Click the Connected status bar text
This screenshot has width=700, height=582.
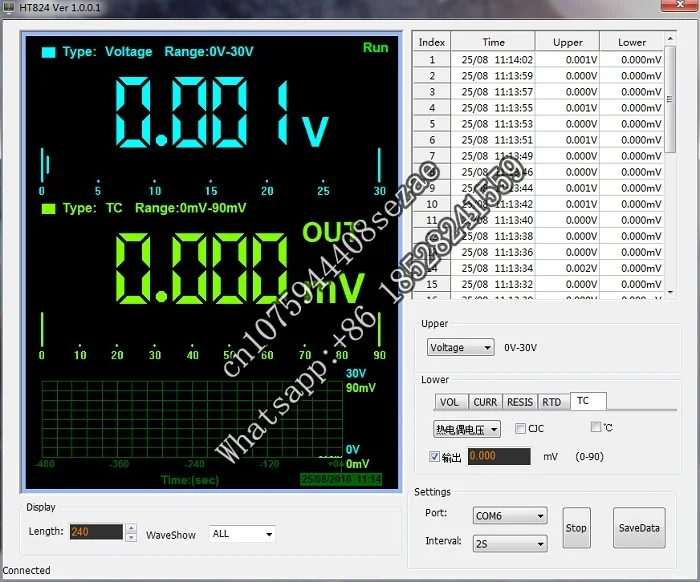pos(26,570)
